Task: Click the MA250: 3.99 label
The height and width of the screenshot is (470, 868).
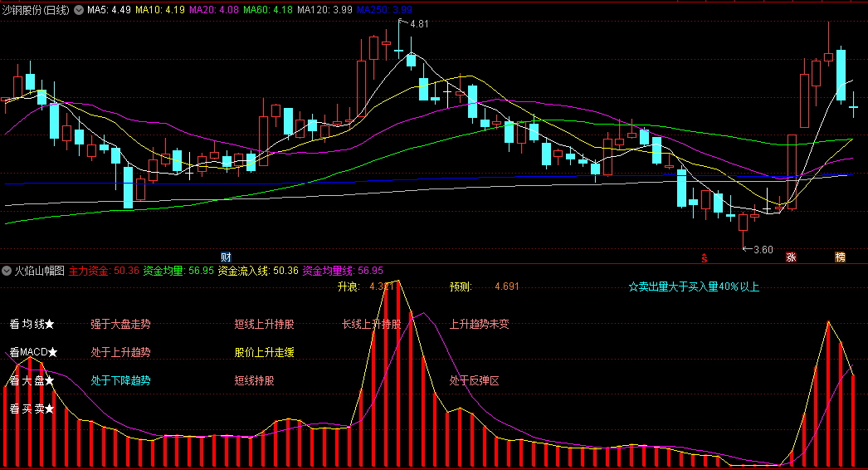Action: coord(384,10)
